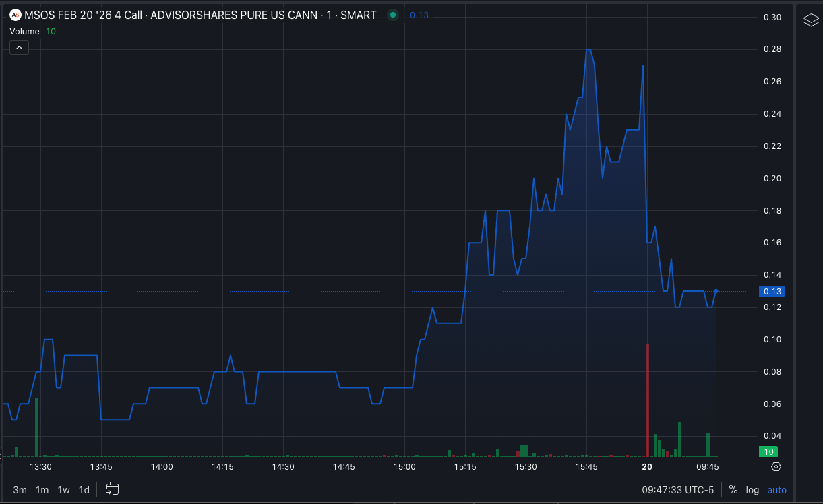
Task: Toggle percent scale mode
Action: (733, 490)
